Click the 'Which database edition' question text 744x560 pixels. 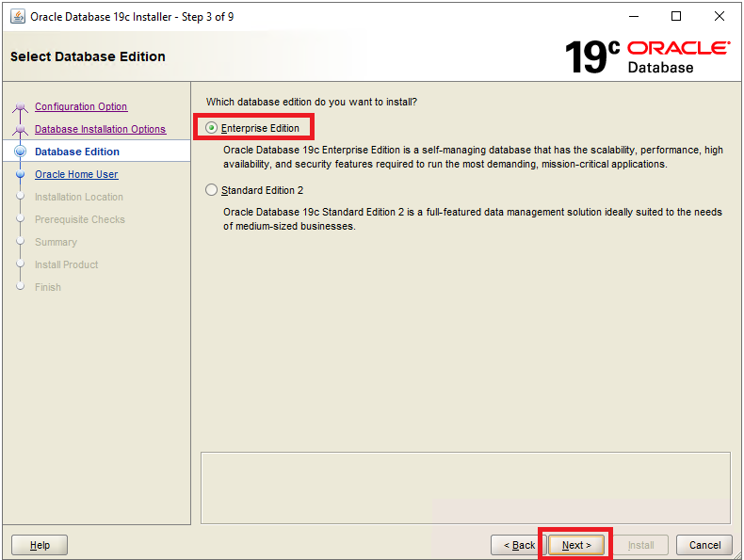(x=312, y=102)
